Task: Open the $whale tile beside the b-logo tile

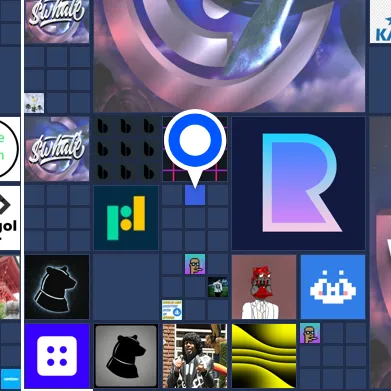Action: pyautogui.click(x=57, y=149)
